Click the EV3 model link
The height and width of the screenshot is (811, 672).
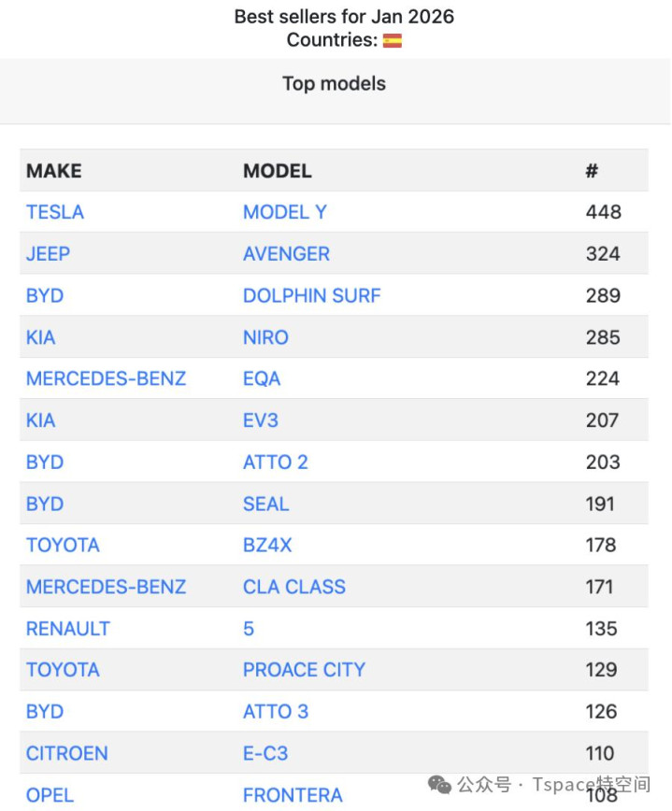(x=261, y=420)
